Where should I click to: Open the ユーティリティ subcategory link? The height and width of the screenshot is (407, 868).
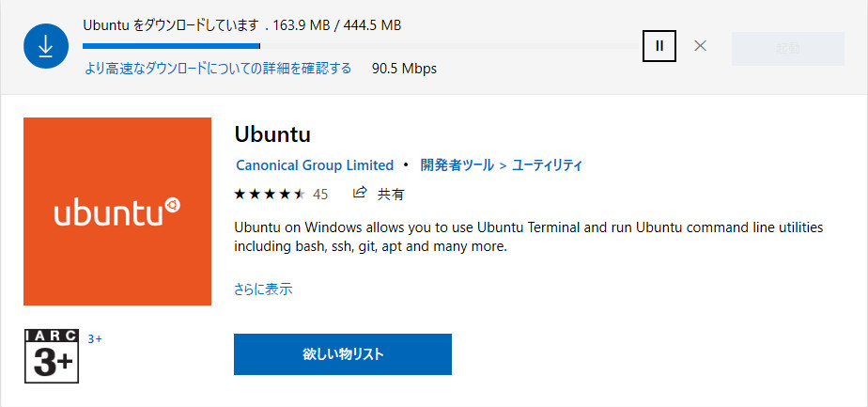coord(547,165)
